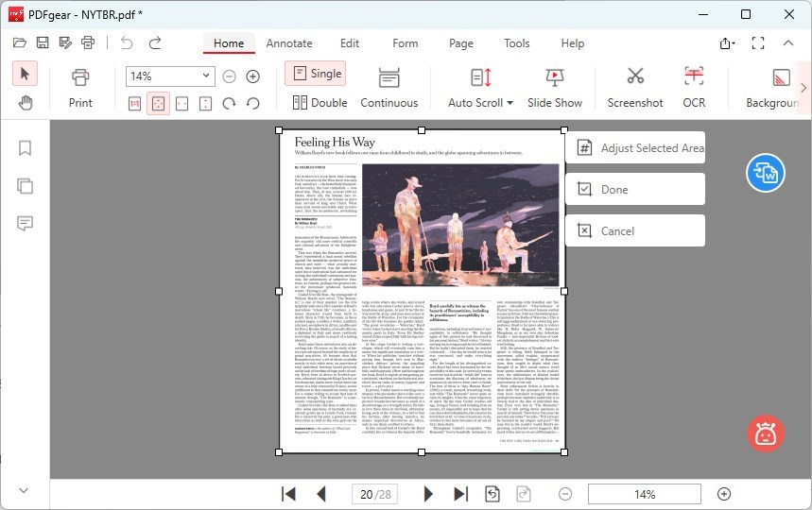Open the page thumbnails sidebar panel
This screenshot has width=812, height=510.
coord(25,186)
